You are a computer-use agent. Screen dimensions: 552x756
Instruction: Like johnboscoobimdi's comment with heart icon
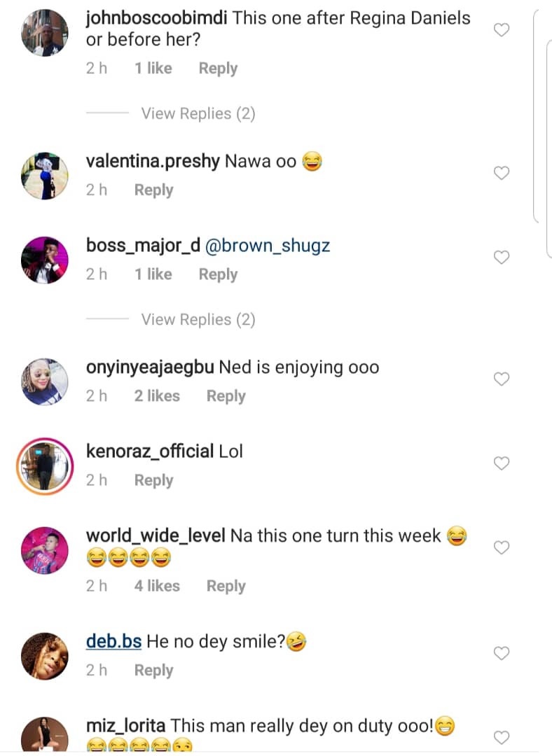502,30
